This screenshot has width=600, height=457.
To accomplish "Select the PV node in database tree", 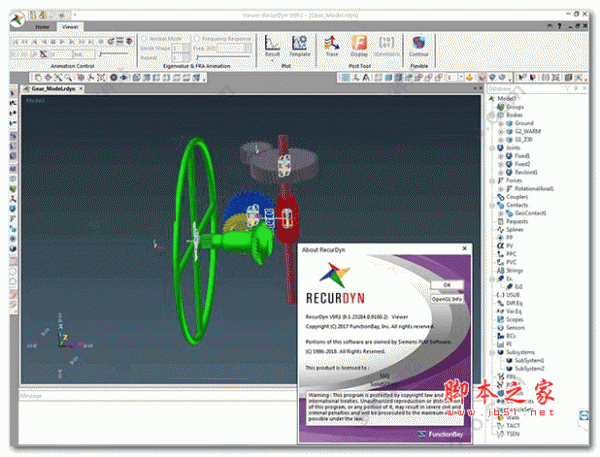I will pyautogui.click(x=505, y=246).
